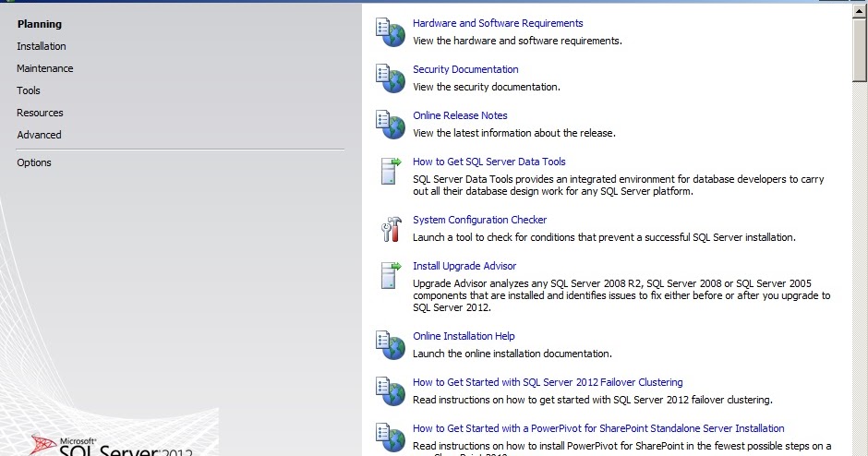
Task: Switch to the Maintenance category
Action: 45,68
